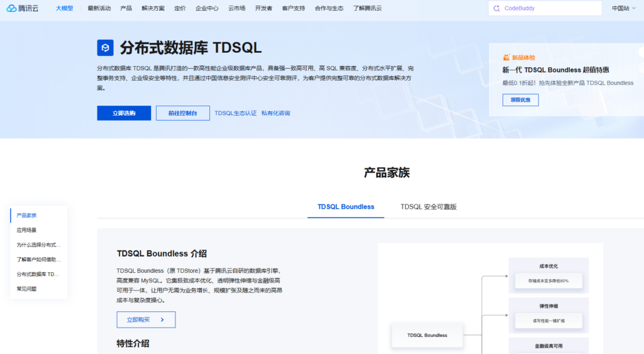Click the 立即购买 button
The image size is (644, 354).
[146, 319]
